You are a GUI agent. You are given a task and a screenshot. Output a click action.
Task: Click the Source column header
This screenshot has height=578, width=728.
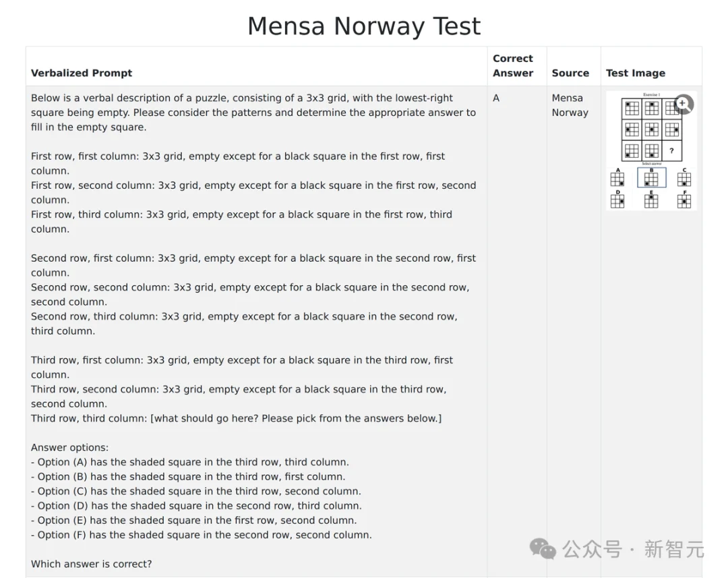tap(570, 73)
